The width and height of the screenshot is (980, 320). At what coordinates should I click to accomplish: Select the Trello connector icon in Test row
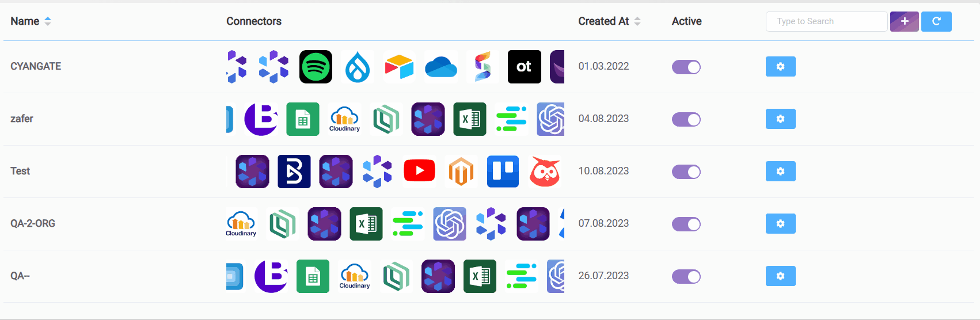[x=503, y=171]
